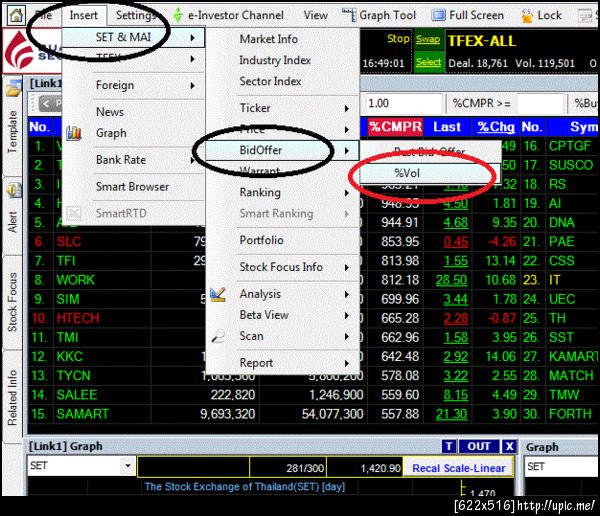
Task: Click the %CMPR column header
Action: pyautogui.click(x=395, y=127)
